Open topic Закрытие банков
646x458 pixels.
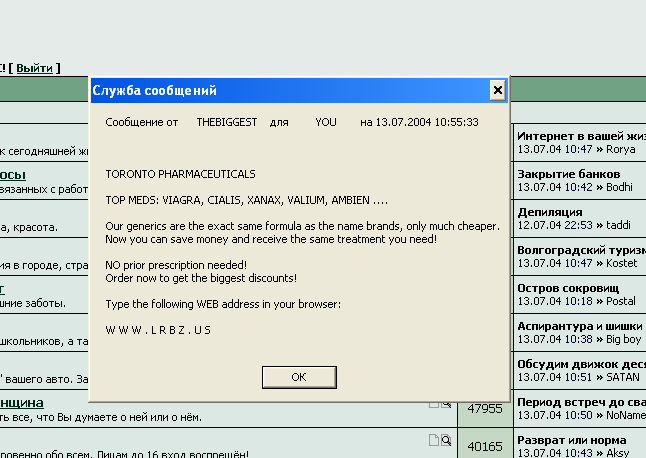pos(569,174)
